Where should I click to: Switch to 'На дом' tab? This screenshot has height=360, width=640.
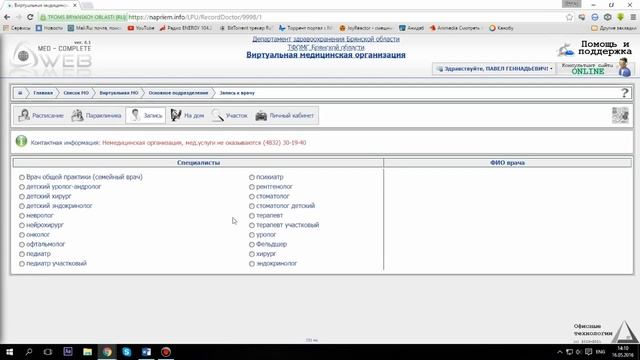(187, 116)
